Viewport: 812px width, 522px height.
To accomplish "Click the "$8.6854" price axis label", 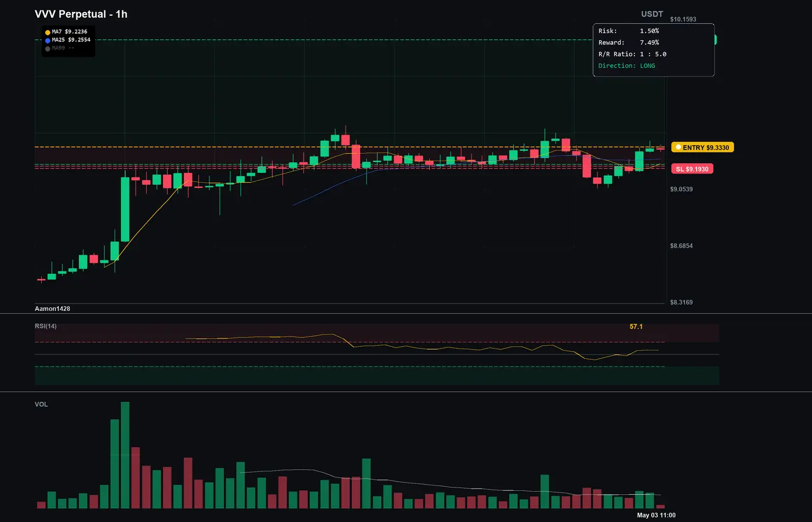I will (x=681, y=246).
